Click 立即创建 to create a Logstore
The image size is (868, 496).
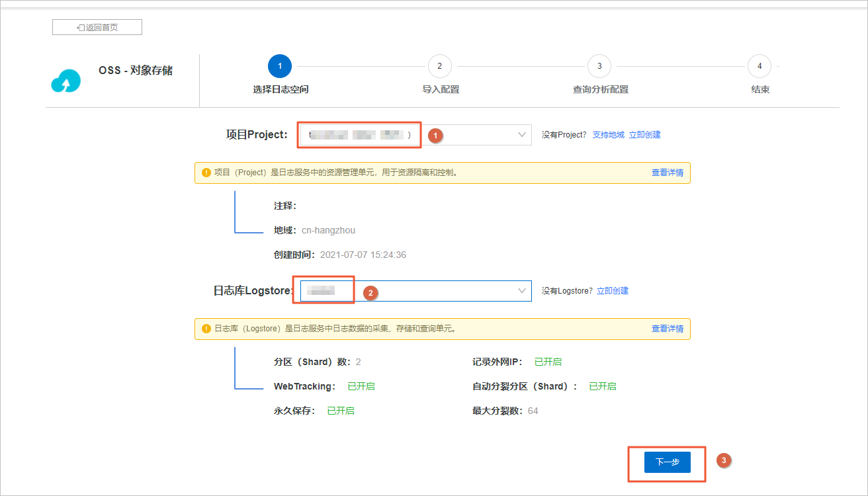click(x=613, y=290)
